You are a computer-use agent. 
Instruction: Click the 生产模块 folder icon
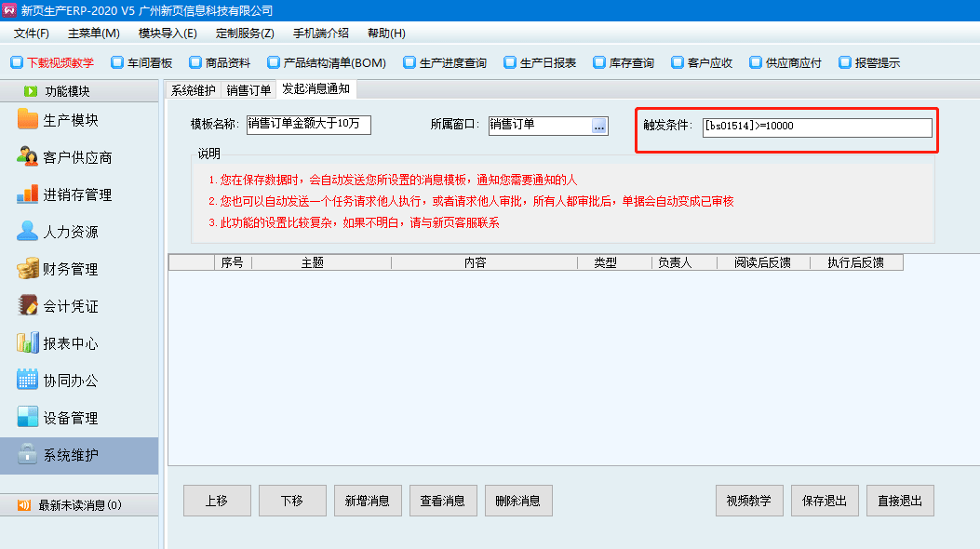point(28,120)
